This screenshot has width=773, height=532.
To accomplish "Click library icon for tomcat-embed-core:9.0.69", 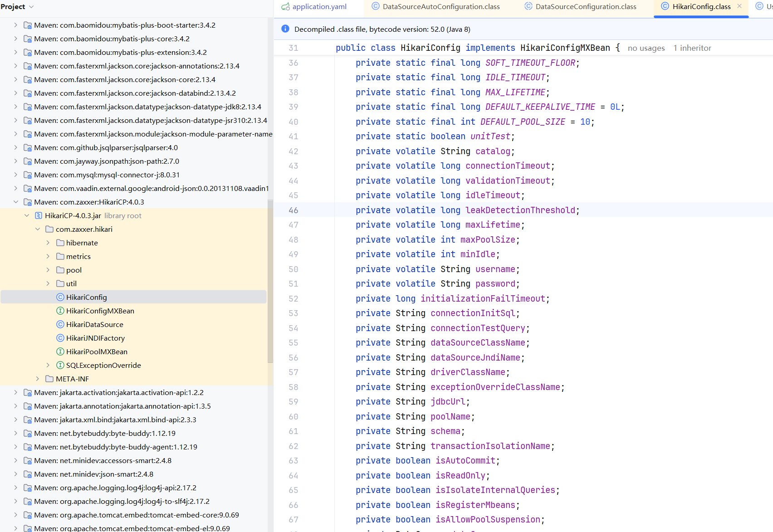I will tap(28, 515).
